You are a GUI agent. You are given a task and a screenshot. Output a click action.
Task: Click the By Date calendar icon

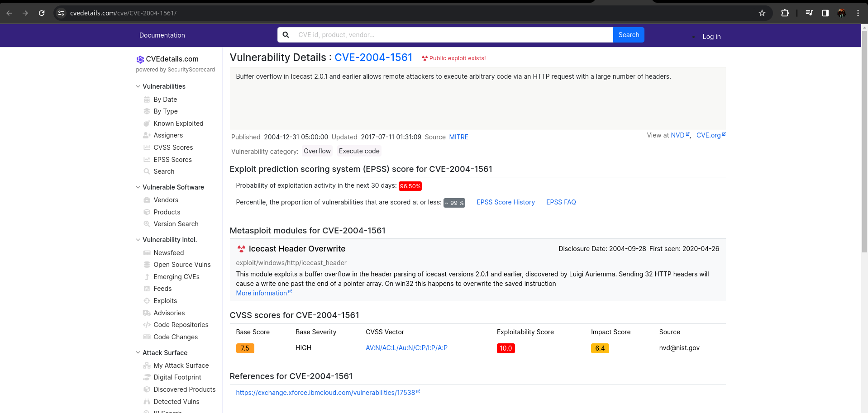pyautogui.click(x=147, y=100)
